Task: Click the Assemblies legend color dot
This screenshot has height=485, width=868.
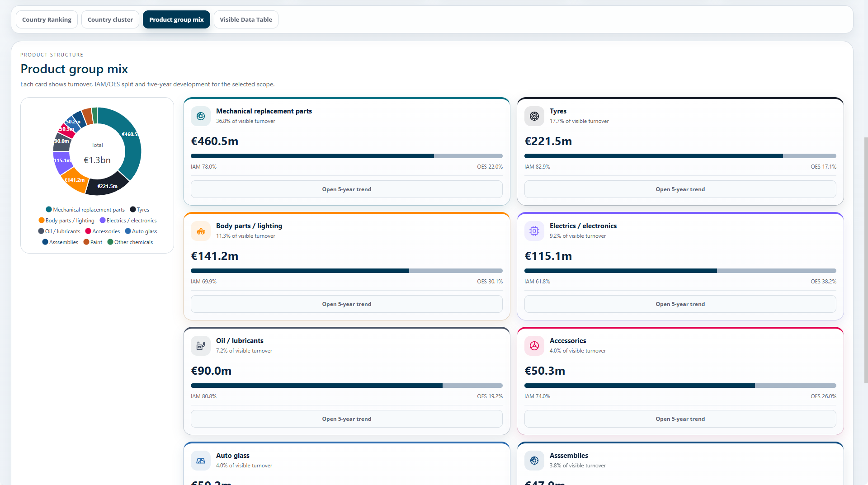Action: click(x=45, y=242)
